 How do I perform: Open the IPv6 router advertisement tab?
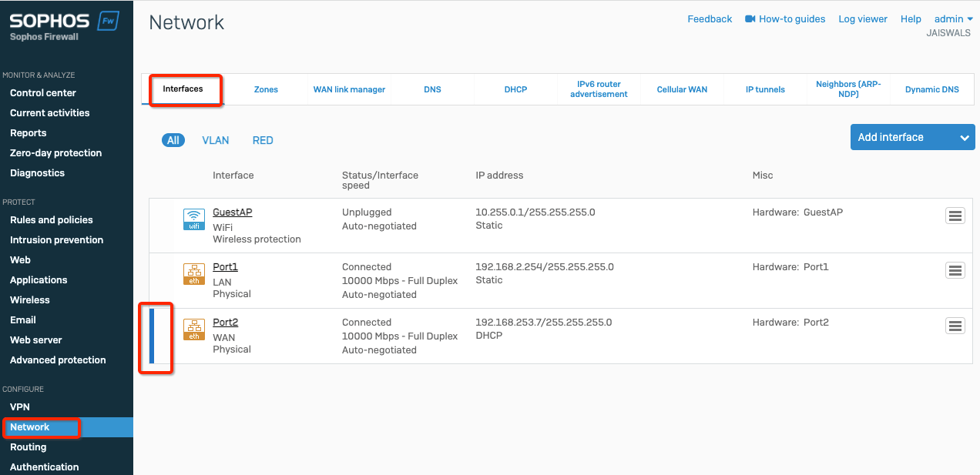(x=599, y=89)
